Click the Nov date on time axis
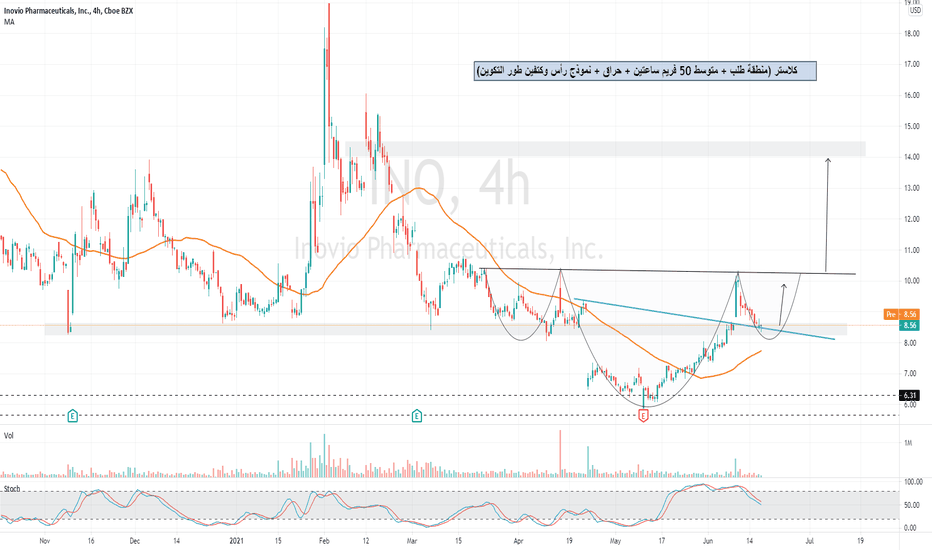 pos(44,541)
